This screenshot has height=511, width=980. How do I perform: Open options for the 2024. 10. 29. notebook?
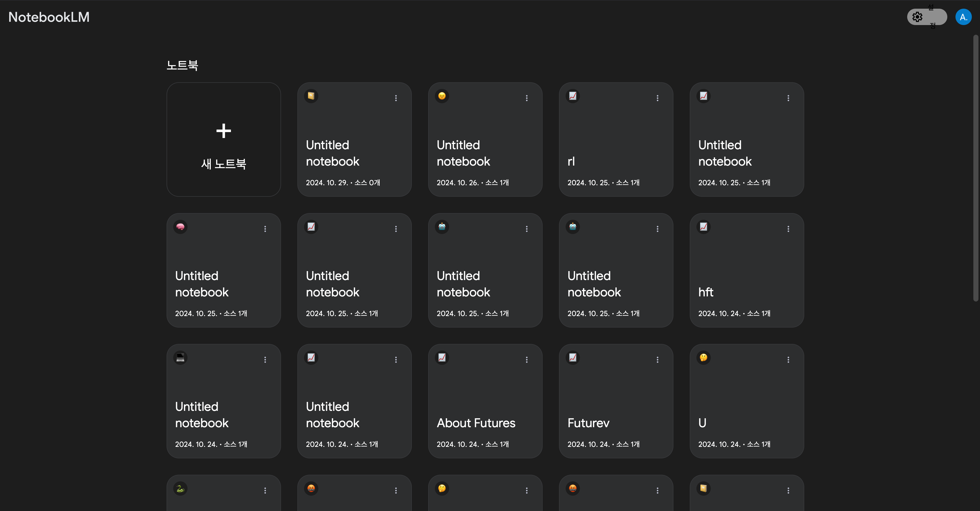pyautogui.click(x=396, y=98)
